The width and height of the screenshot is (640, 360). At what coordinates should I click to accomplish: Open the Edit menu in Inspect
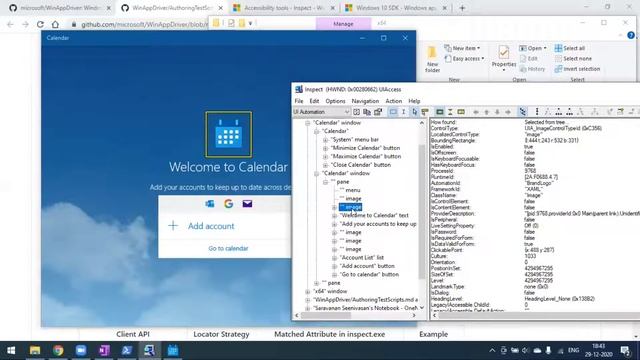pos(314,101)
